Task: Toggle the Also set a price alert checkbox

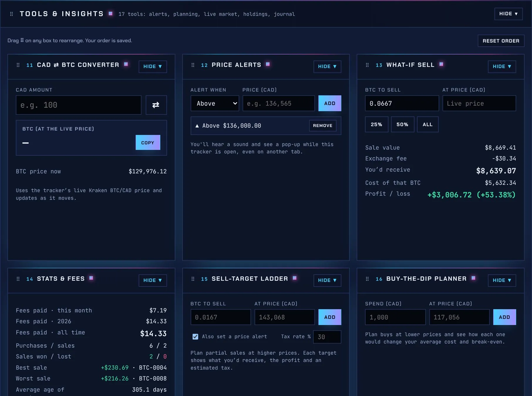Action: coord(195,337)
